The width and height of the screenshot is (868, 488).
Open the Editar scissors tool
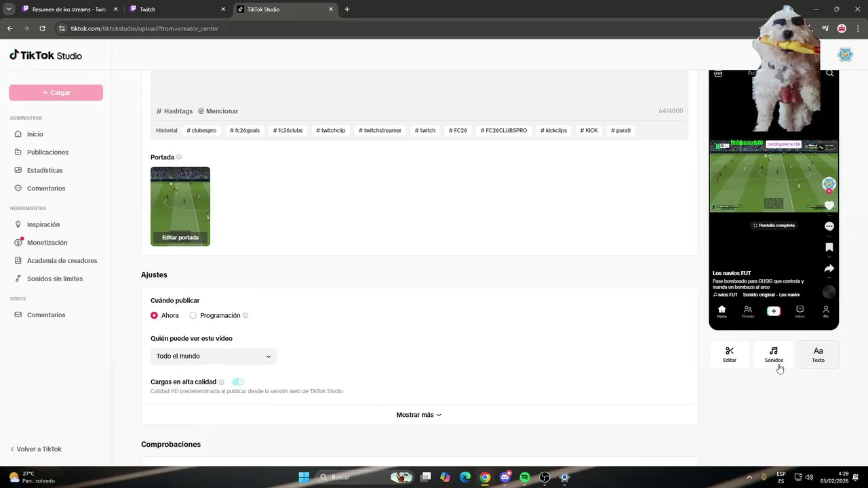(730, 354)
